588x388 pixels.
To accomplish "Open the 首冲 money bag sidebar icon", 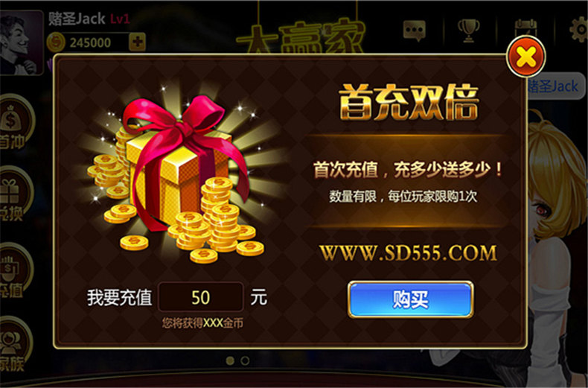I will pos(15,122).
